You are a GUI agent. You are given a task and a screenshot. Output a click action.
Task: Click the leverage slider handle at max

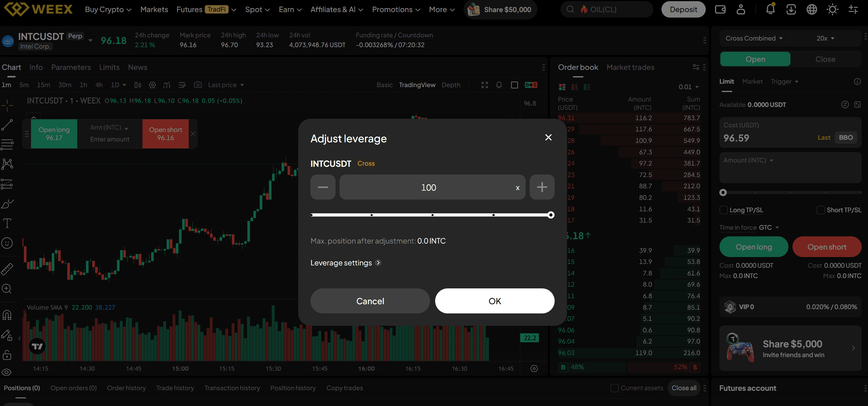pos(551,215)
